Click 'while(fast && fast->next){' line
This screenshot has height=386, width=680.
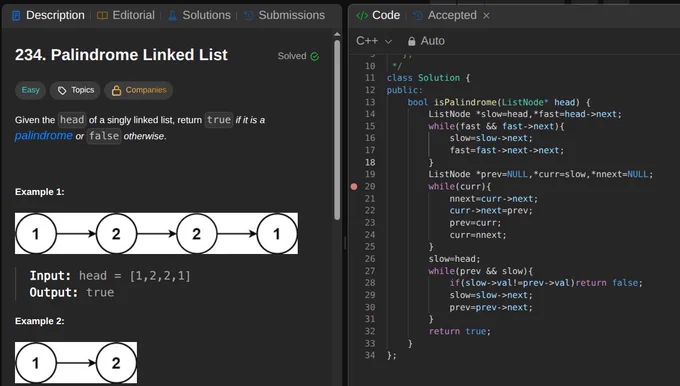point(496,126)
